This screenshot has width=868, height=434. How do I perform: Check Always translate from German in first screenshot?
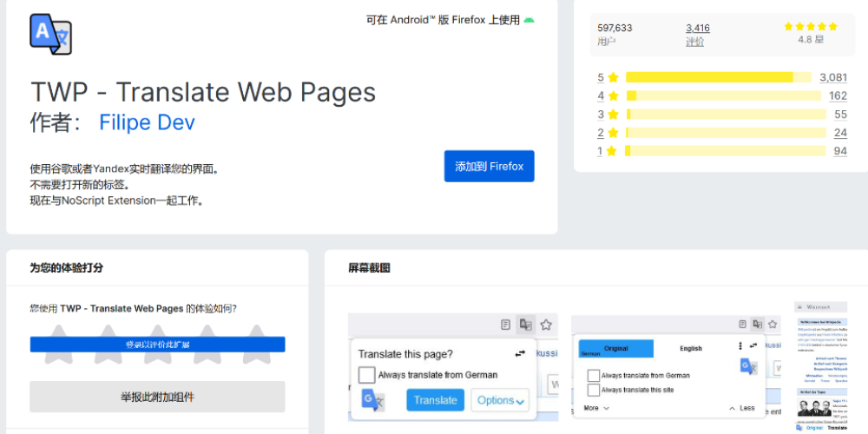click(366, 375)
